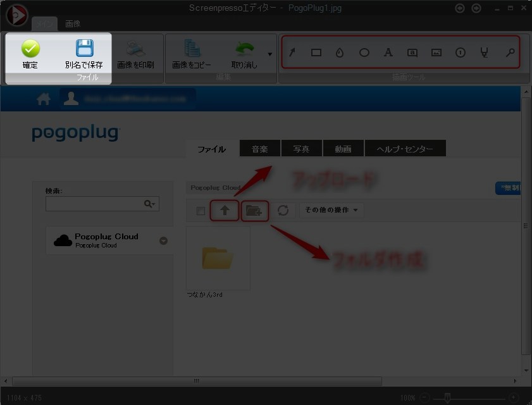Click the Pogoplug home icon
The height and width of the screenshot is (405, 532).
[44, 99]
